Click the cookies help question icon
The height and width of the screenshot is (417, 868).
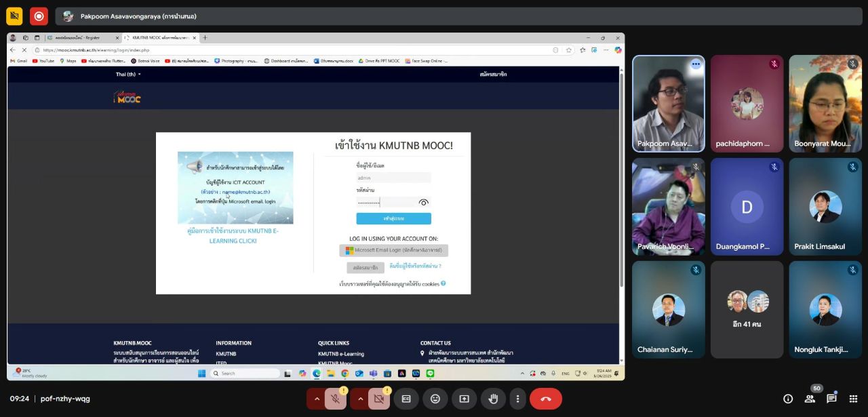443,283
